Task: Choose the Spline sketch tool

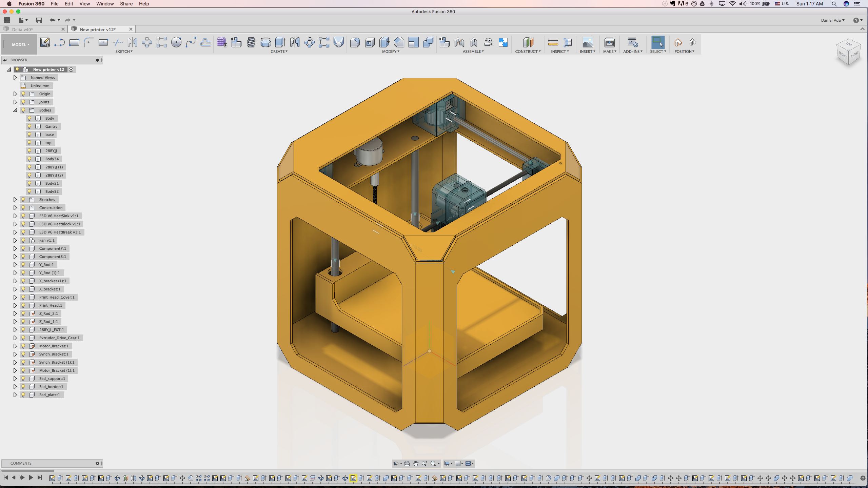Action: pos(191,42)
